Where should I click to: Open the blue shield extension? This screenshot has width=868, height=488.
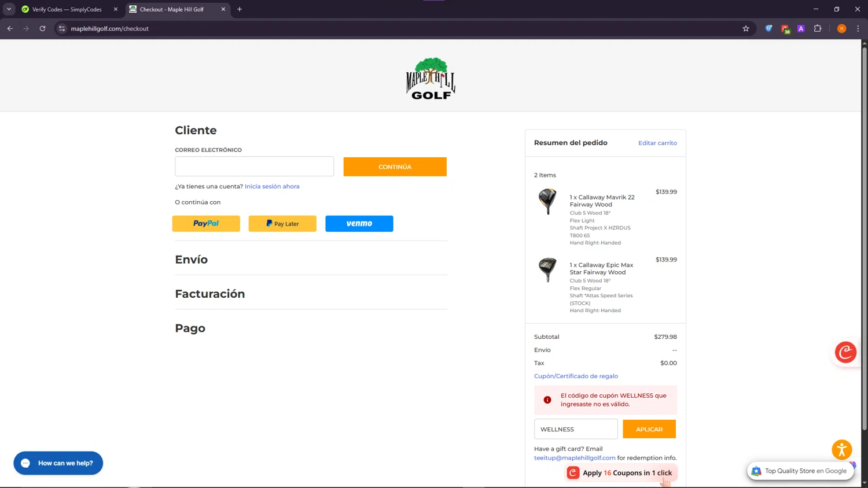pyautogui.click(x=768, y=28)
